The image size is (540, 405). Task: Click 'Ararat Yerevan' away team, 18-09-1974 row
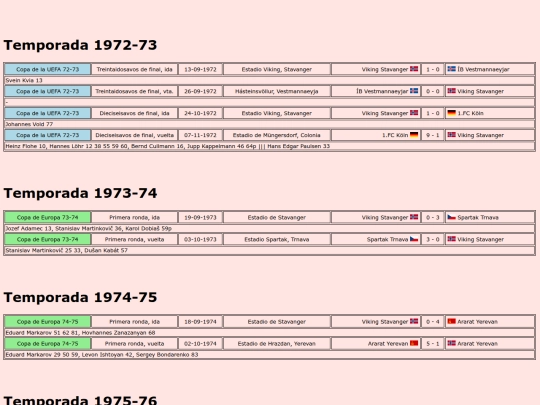477,322
